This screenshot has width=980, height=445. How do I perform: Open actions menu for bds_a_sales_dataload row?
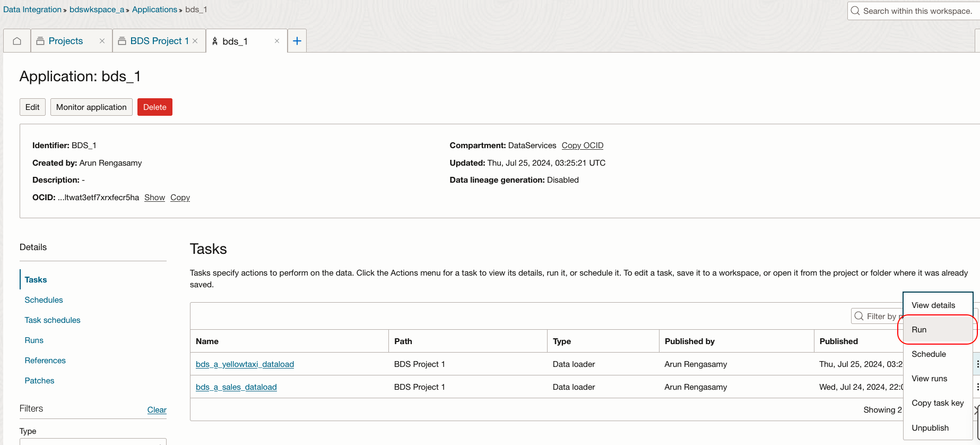977,387
